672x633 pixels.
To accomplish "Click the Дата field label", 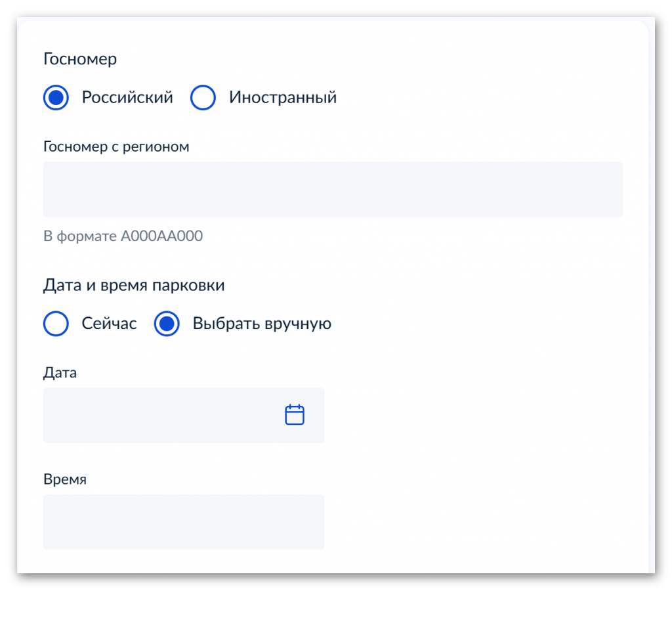I will [x=60, y=373].
